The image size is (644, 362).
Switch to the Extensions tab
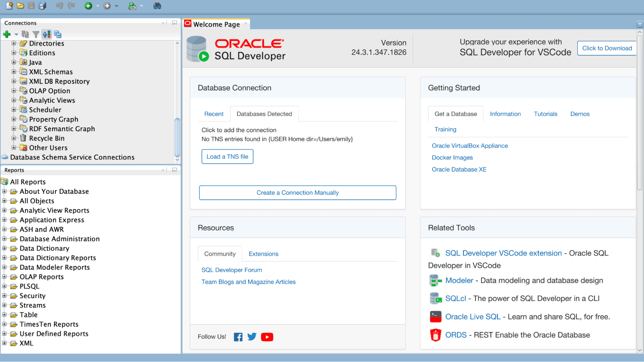coord(263,254)
